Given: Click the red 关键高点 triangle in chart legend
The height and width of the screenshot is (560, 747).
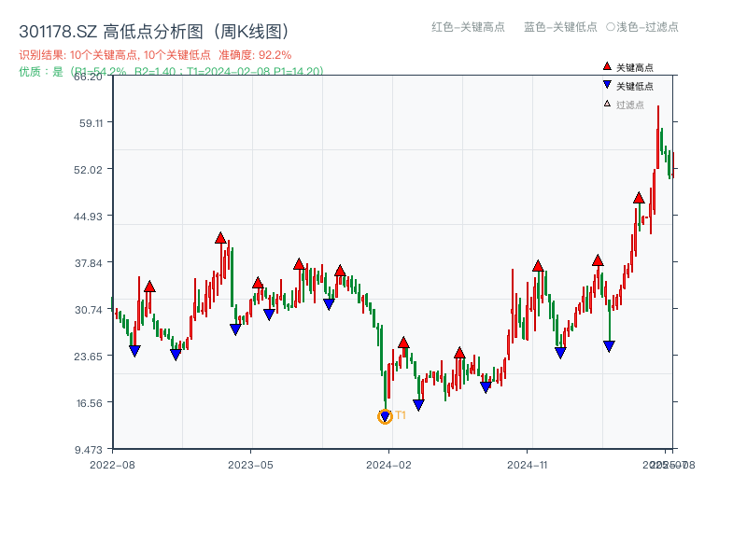Looking at the screenshot, I should (x=607, y=66).
